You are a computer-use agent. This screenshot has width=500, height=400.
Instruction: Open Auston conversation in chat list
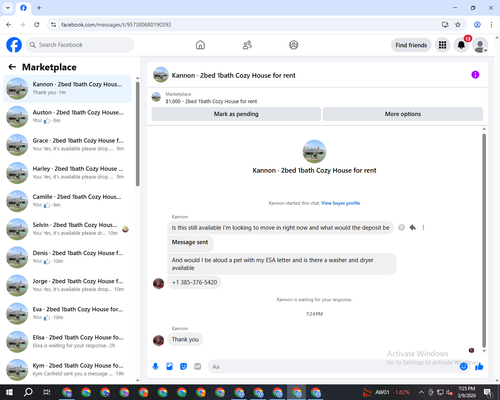tap(67, 117)
